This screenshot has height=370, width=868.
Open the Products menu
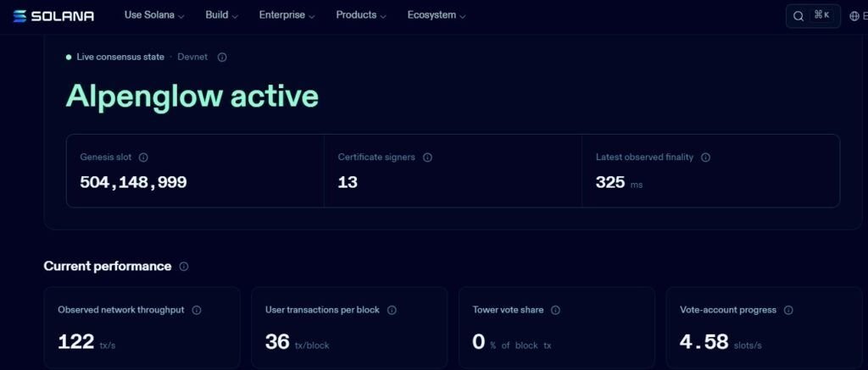point(361,15)
